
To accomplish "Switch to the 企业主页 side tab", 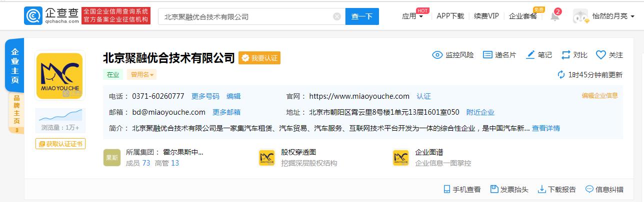I will (15, 66).
